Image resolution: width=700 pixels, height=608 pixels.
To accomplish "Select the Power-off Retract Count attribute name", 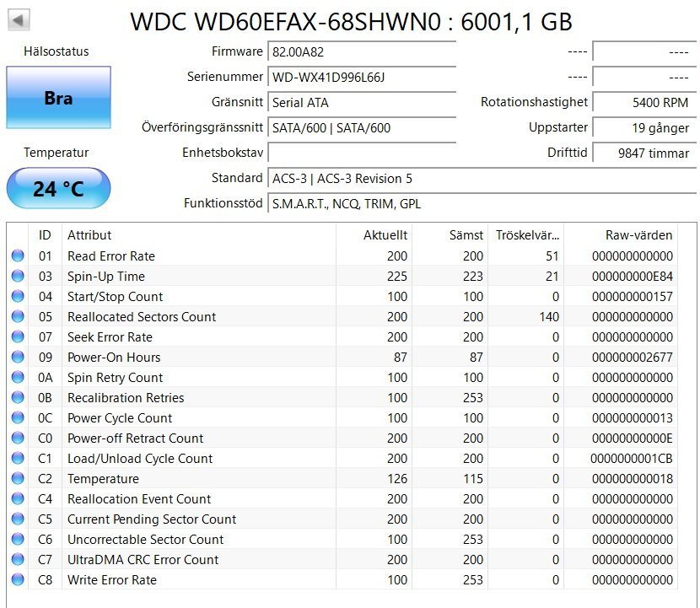I will point(135,439).
